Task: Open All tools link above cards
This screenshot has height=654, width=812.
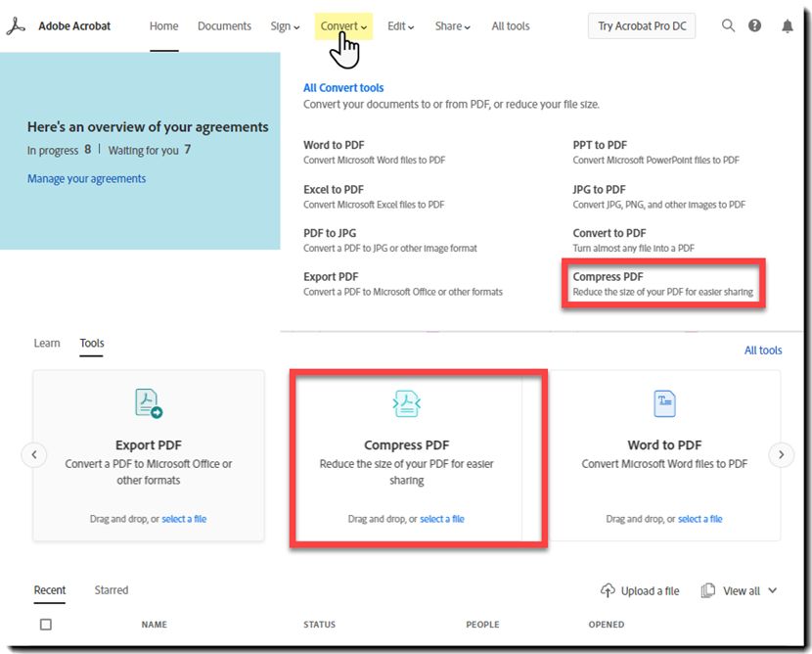Action: (x=763, y=350)
